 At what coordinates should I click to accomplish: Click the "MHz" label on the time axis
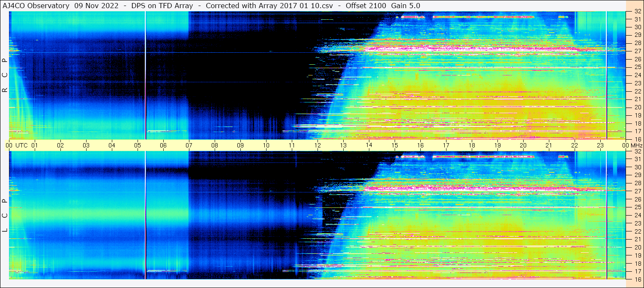coord(636,145)
